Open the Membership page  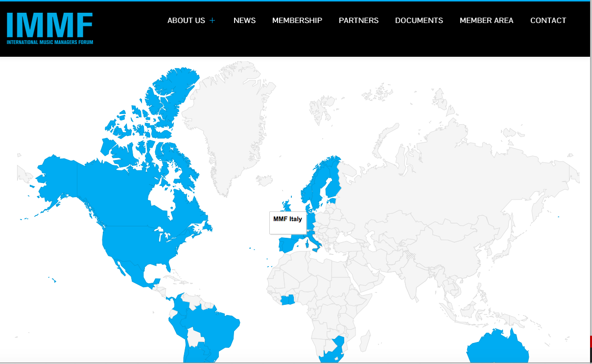[x=297, y=21]
